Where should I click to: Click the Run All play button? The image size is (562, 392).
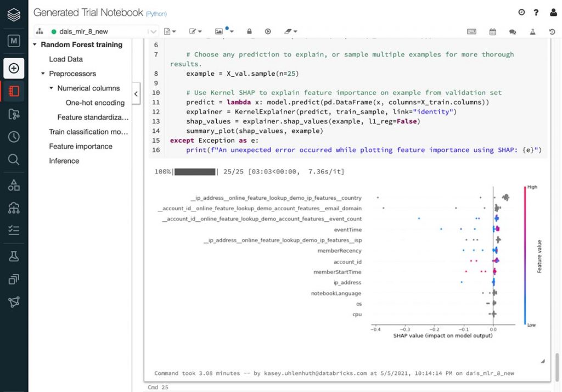point(268,32)
